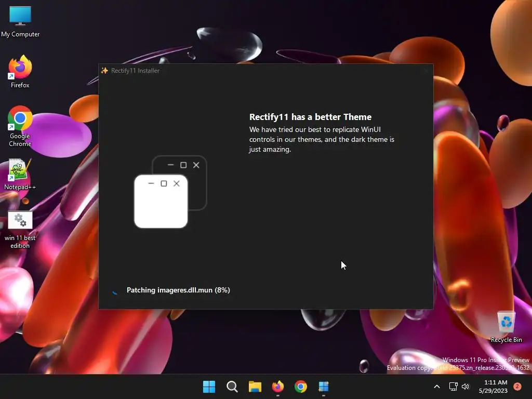Viewport: 532px width, 399px height.
Task: Switch to Firefox in the taskbar
Action: (x=278, y=387)
